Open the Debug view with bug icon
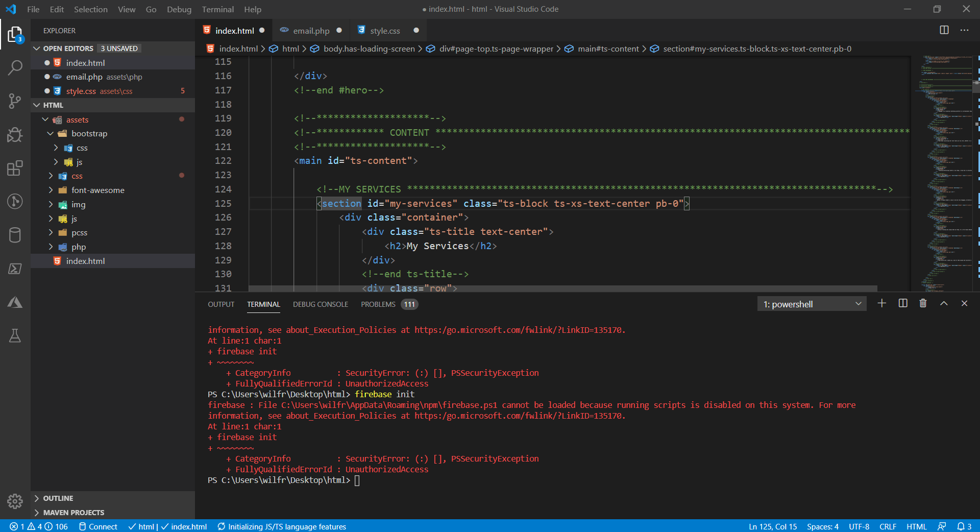Screen dimensions: 980x532 (15, 135)
